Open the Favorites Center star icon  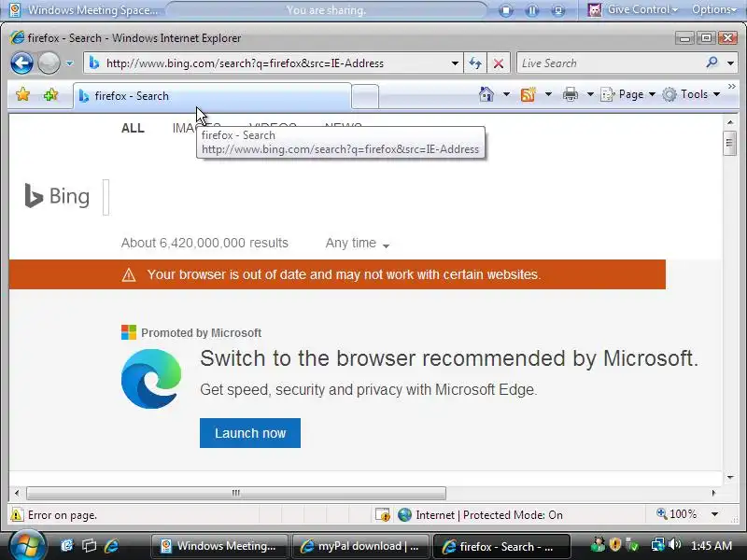[x=22, y=95]
